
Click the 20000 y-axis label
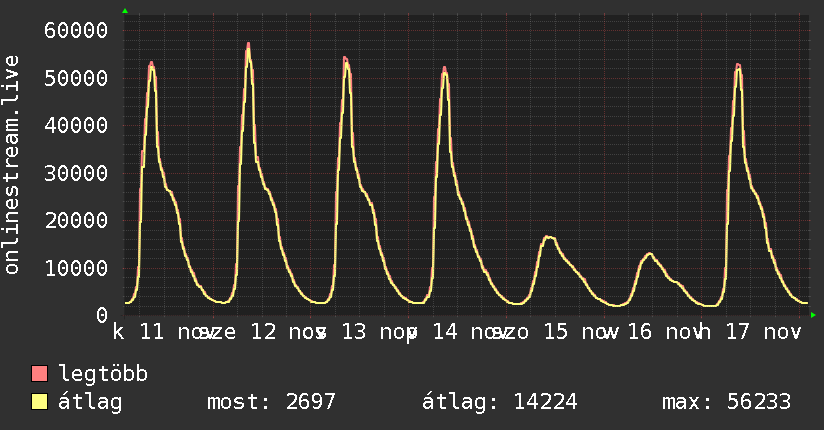click(x=76, y=221)
